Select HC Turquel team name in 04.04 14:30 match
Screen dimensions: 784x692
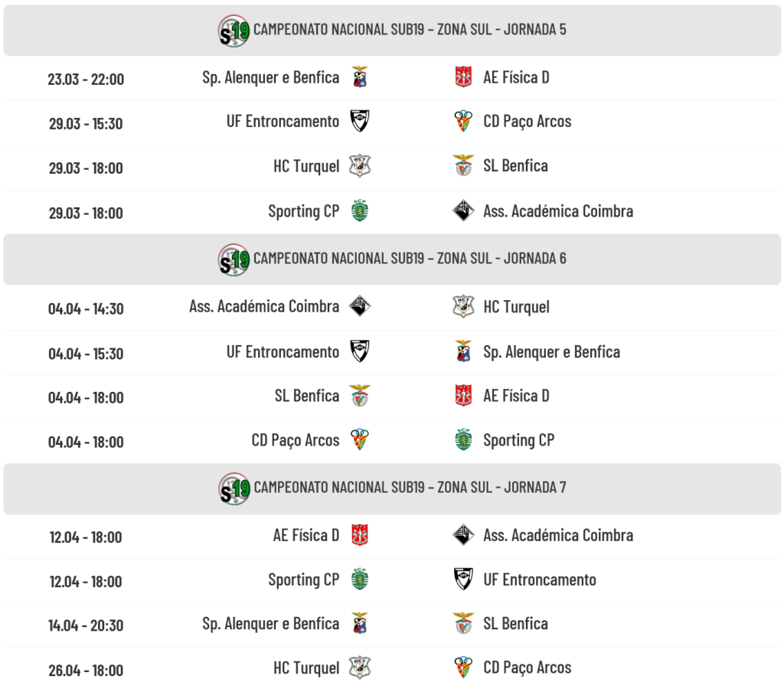(516, 307)
